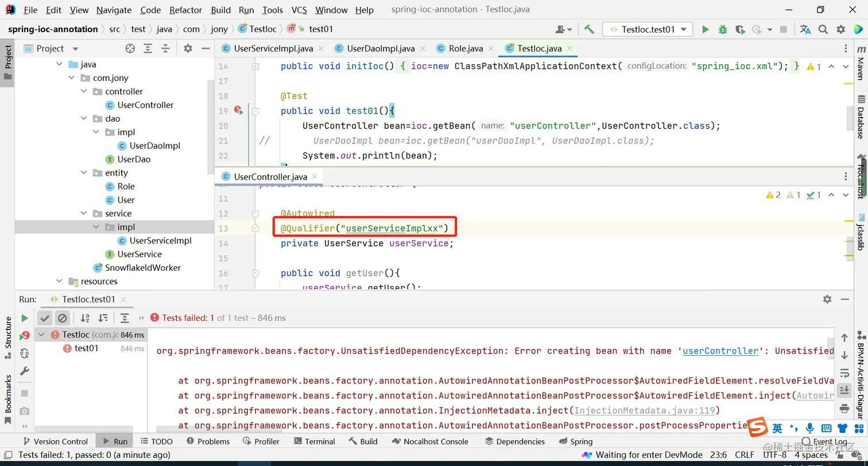Collapse the entity package arrow

click(84, 173)
